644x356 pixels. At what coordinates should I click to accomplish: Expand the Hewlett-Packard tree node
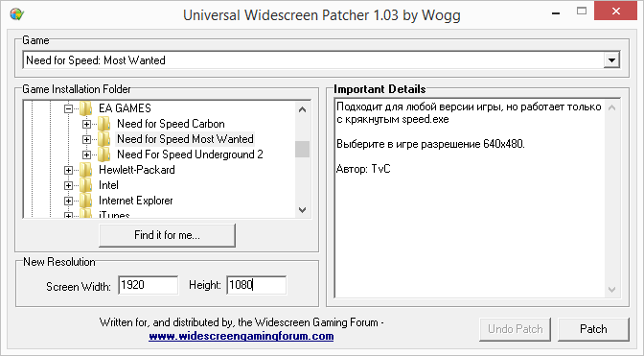click(69, 170)
